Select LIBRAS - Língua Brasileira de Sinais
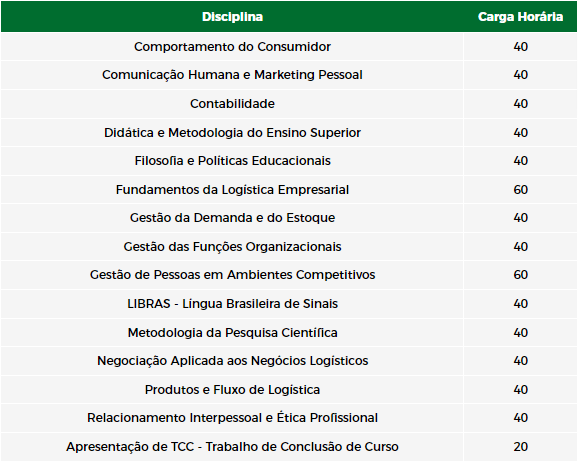The height and width of the screenshot is (463, 578). pos(232,304)
